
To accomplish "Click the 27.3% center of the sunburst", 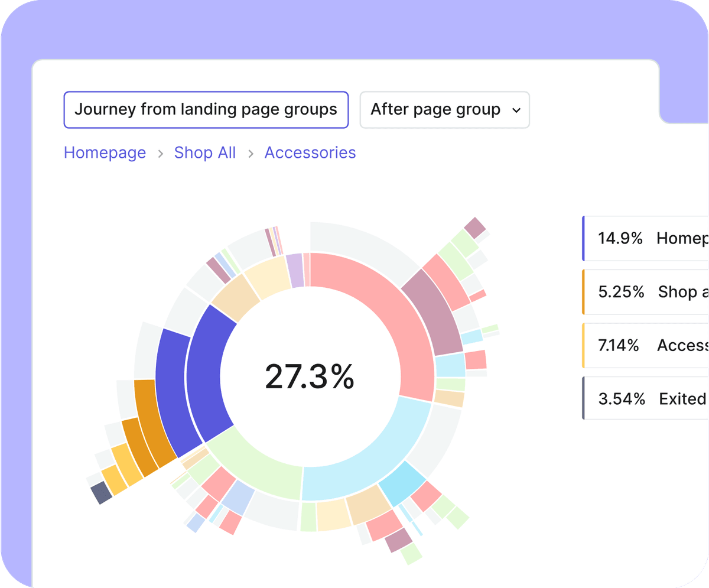I will coord(310,376).
